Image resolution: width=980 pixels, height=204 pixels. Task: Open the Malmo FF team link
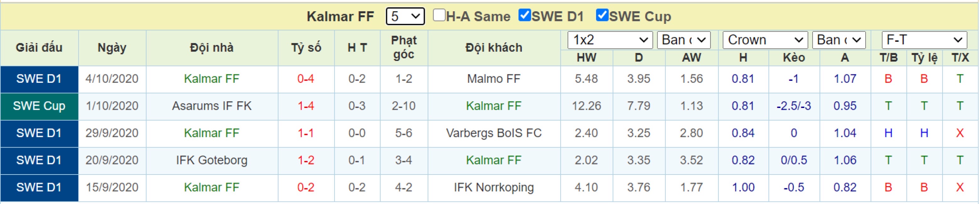pyautogui.click(x=493, y=79)
